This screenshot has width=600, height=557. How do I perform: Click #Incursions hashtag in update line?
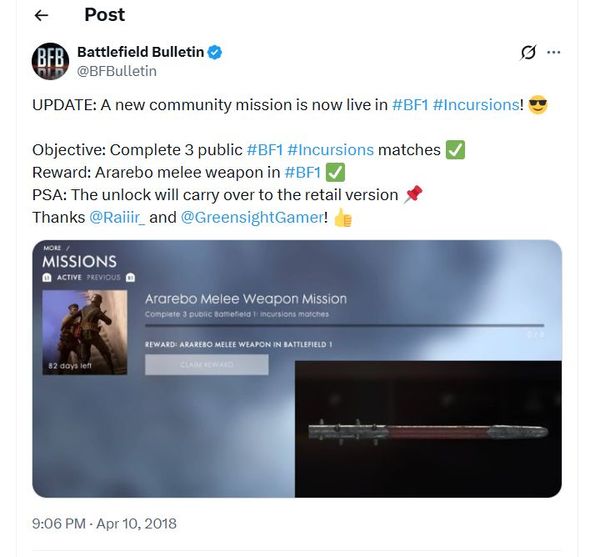476,105
